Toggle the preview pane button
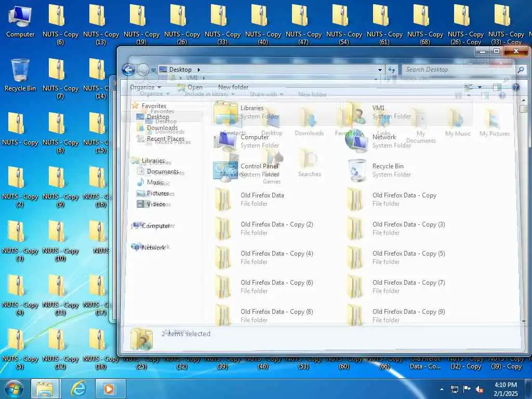532x399 pixels. click(x=497, y=87)
